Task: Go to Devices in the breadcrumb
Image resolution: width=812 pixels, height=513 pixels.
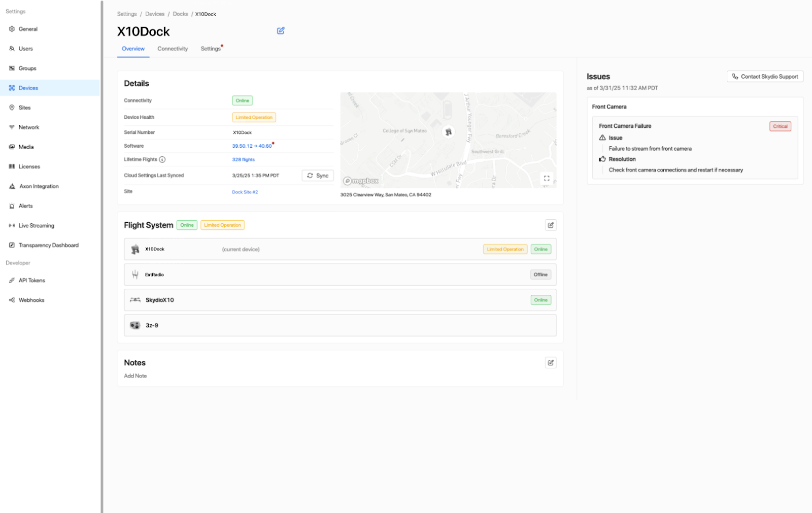Action: (x=155, y=14)
